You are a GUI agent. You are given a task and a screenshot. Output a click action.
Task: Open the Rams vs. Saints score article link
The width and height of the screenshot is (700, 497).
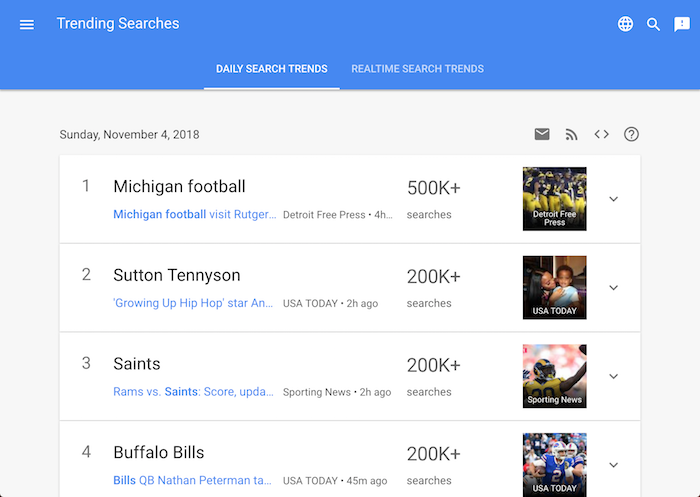pos(193,392)
